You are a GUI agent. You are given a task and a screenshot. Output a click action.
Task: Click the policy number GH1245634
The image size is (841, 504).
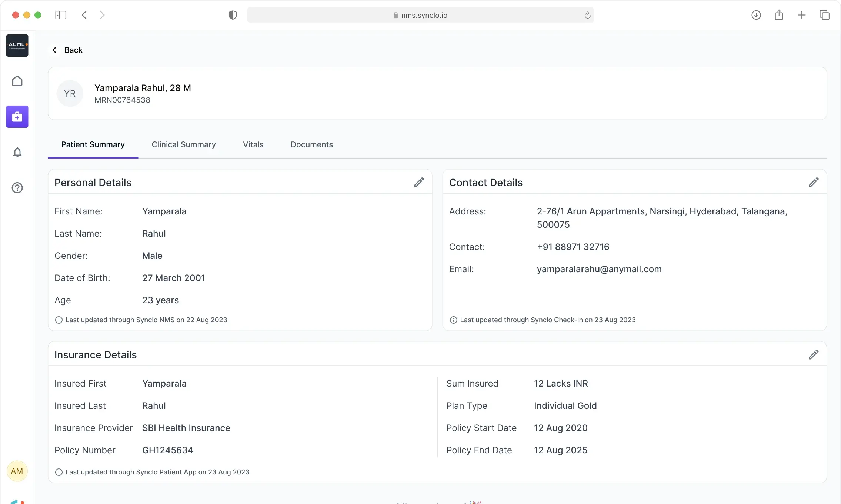(168, 450)
